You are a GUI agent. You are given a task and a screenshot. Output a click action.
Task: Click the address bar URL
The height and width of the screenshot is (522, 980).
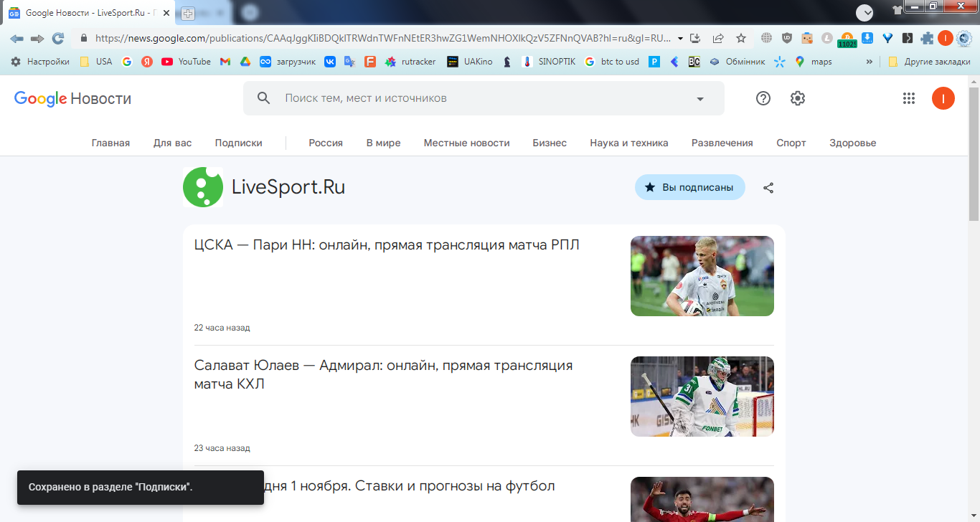[x=383, y=38]
